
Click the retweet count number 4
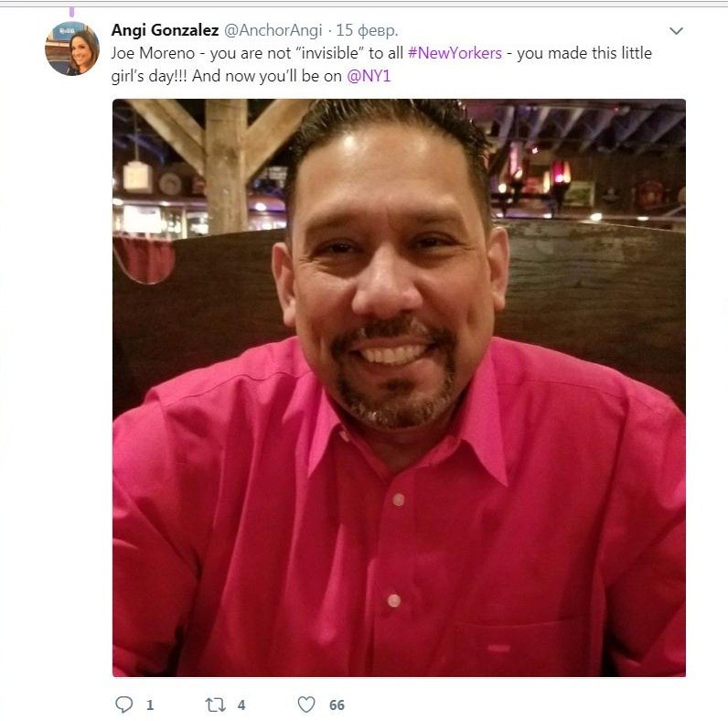click(x=241, y=705)
